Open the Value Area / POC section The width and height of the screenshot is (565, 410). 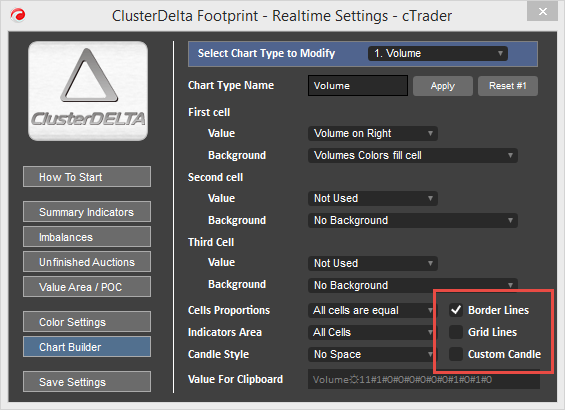coord(87,287)
